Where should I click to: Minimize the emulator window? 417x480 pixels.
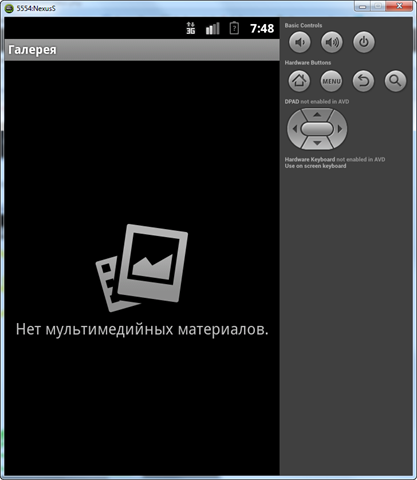click(363, 6)
